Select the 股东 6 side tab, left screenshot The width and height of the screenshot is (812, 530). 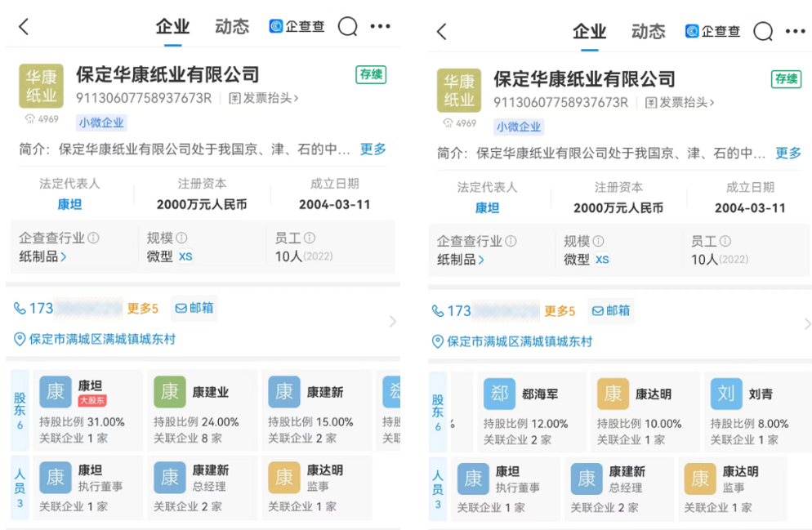[x=20, y=411]
